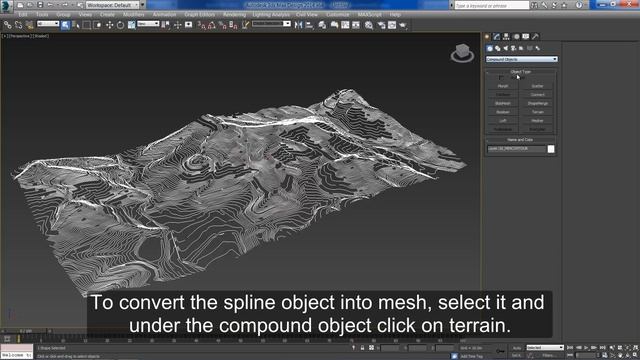
Task: Select Shapes category in Create panel
Action: tap(498, 48)
